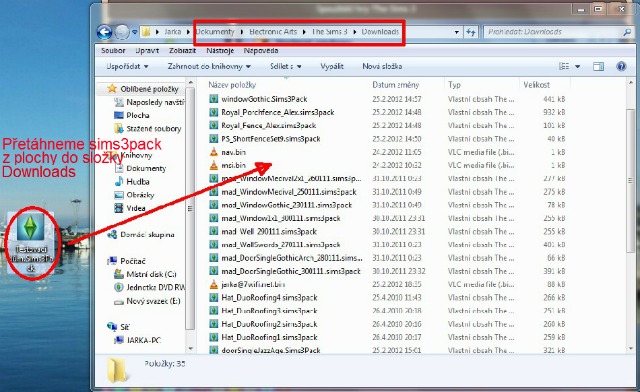Open the Soubor menu
The height and width of the screenshot is (392, 640).
point(113,51)
